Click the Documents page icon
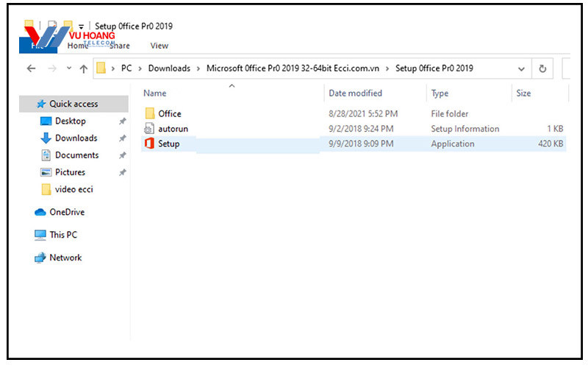Image resolution: width=588 pixels, height=368 pixels. pyautogui.click(x=46, y=155)
